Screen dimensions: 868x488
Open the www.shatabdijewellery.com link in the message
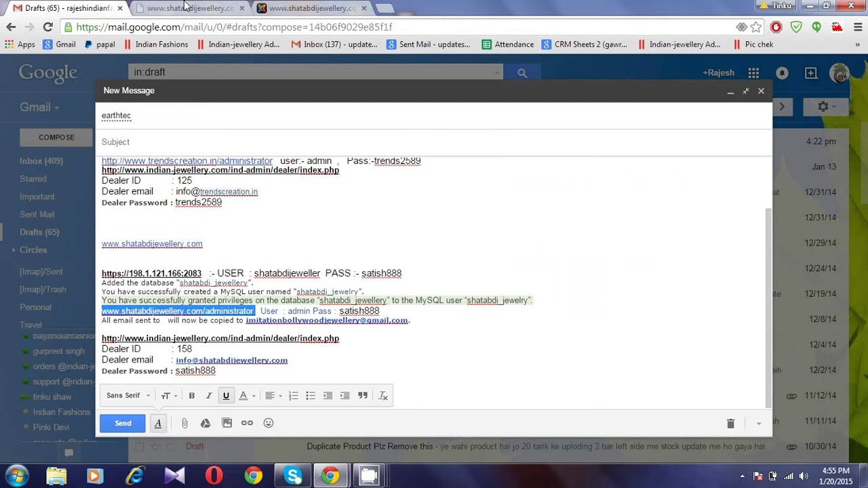pyautogui.click(x=152, y=244)
